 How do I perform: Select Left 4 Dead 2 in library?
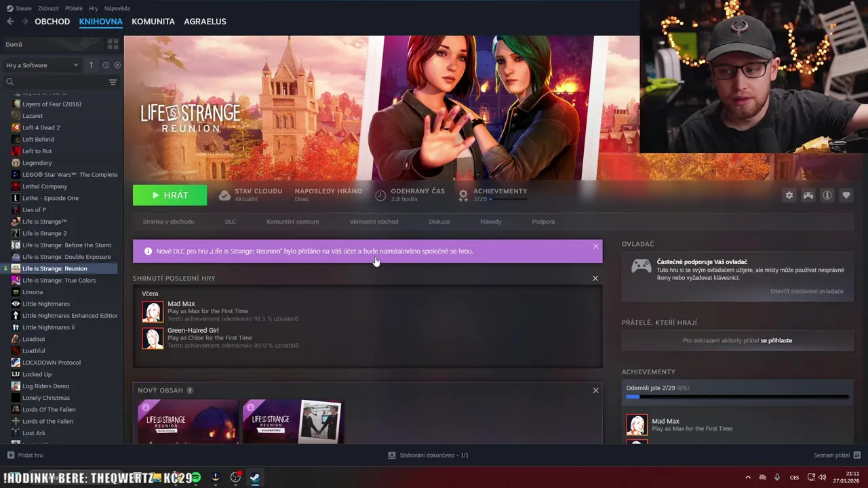(41, 127)
